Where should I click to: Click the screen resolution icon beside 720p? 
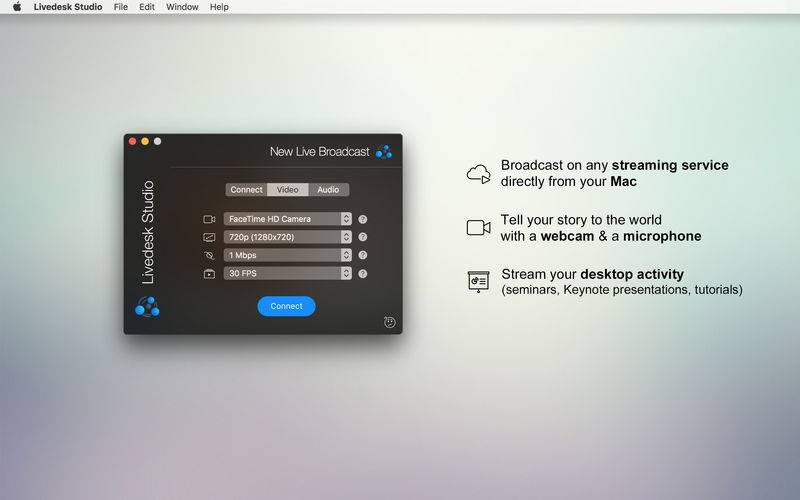point(209,237)
